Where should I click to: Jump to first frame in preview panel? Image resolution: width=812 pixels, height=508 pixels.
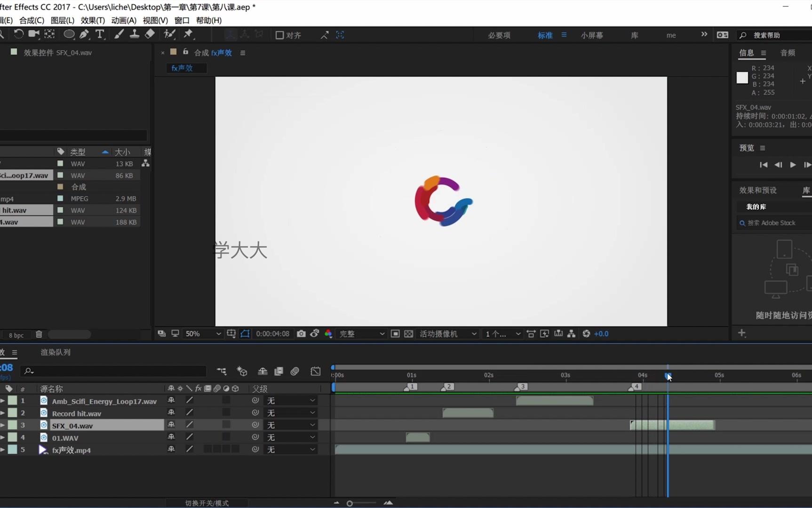click(764, 165)
